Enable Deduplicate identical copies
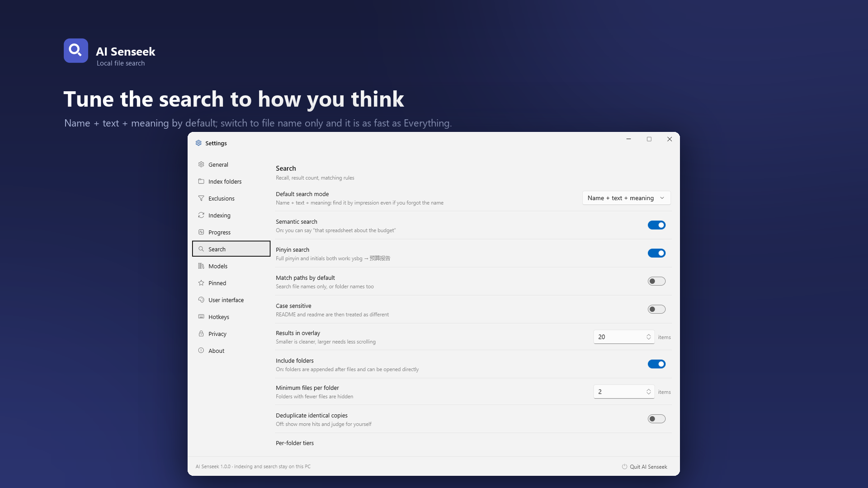The width and height of the screenshot is (868, 488). tap(656, 419)
